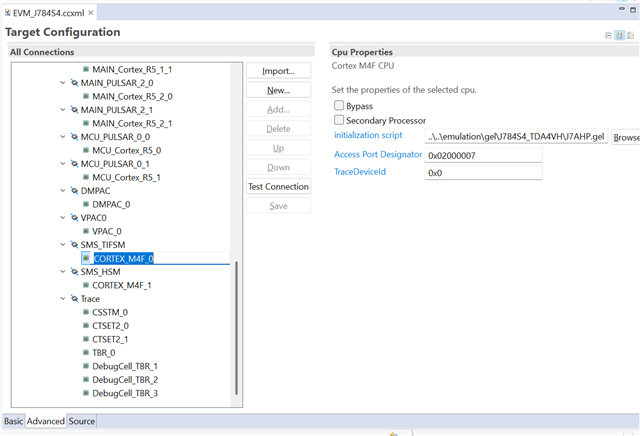
Task: Click the SMS_HSM router icon
Action: pos(73,272)
